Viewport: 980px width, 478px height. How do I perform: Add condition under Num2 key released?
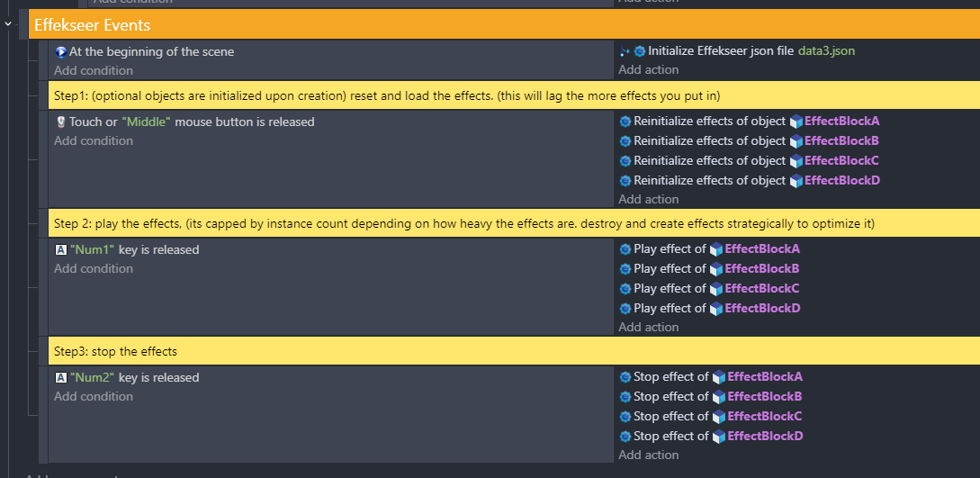tap(93, 396)
